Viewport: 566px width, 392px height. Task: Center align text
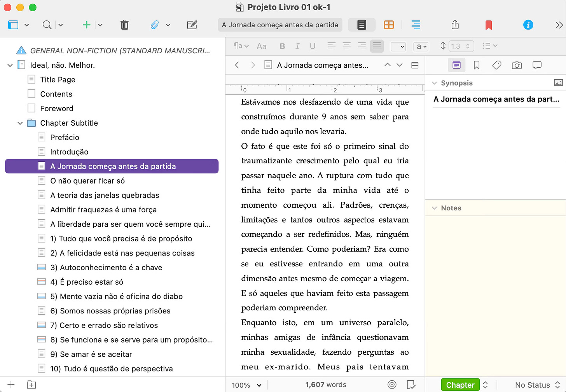point(346,46)
